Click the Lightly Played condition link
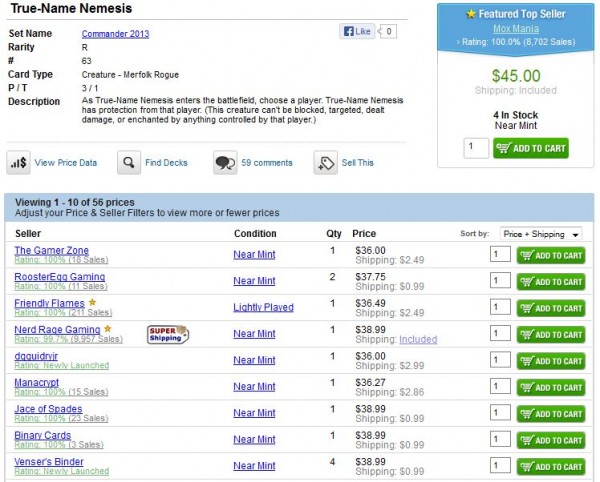Viewport: 600px width, 482px height. pos(263,308)
